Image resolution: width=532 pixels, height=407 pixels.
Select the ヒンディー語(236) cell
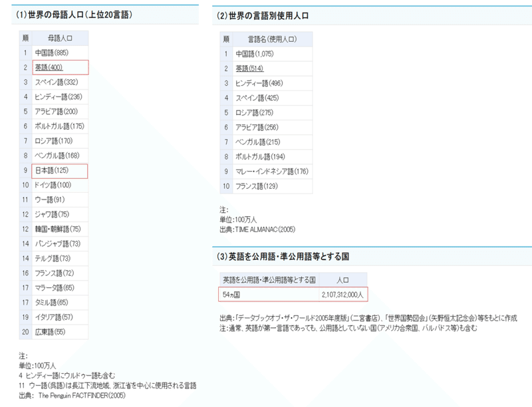60,97
